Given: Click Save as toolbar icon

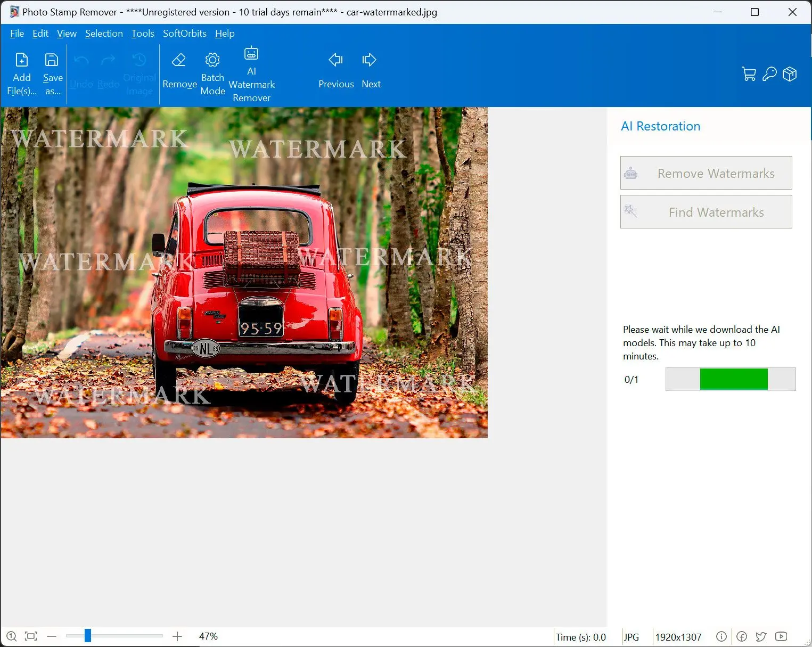Looking at the screenshot, I should click(x=52, y=60).
